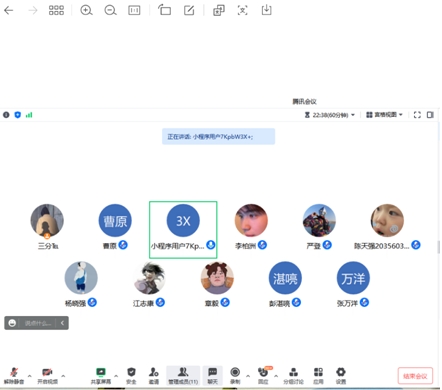Open meeting settings gear icon
This screenshot has width=442, height=390.
(341, 375)
